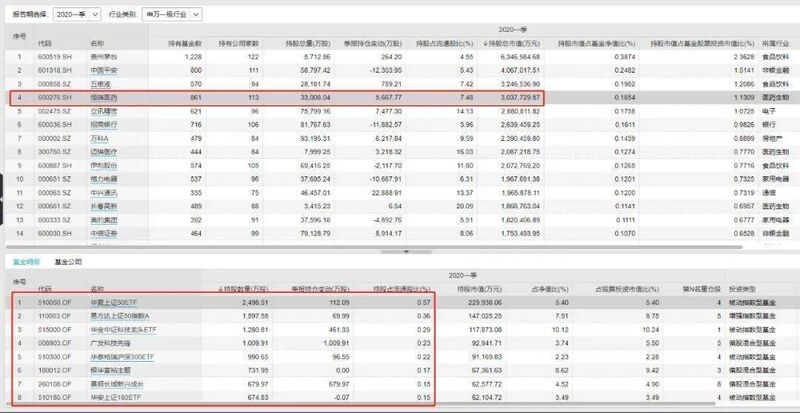Sort the top table by 持有公司家数 column
This screenshot has width=800, height=413.
coord(239,43)
